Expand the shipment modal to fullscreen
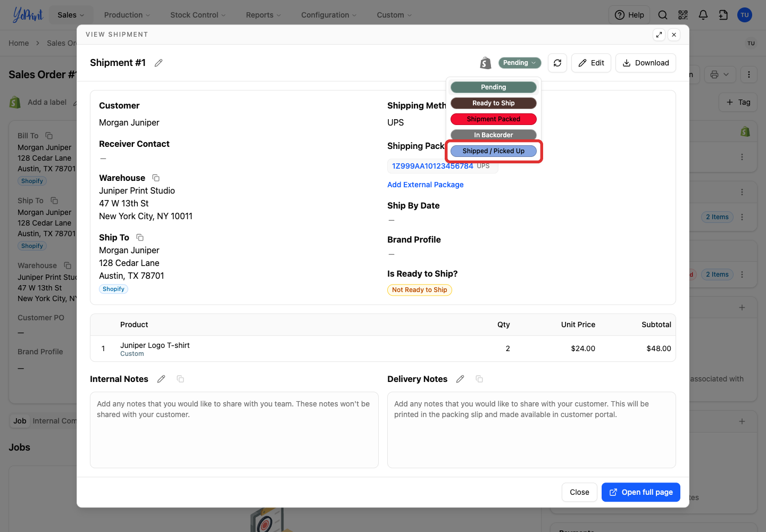The width and height of the screenshot is (766, 532). 659,35
